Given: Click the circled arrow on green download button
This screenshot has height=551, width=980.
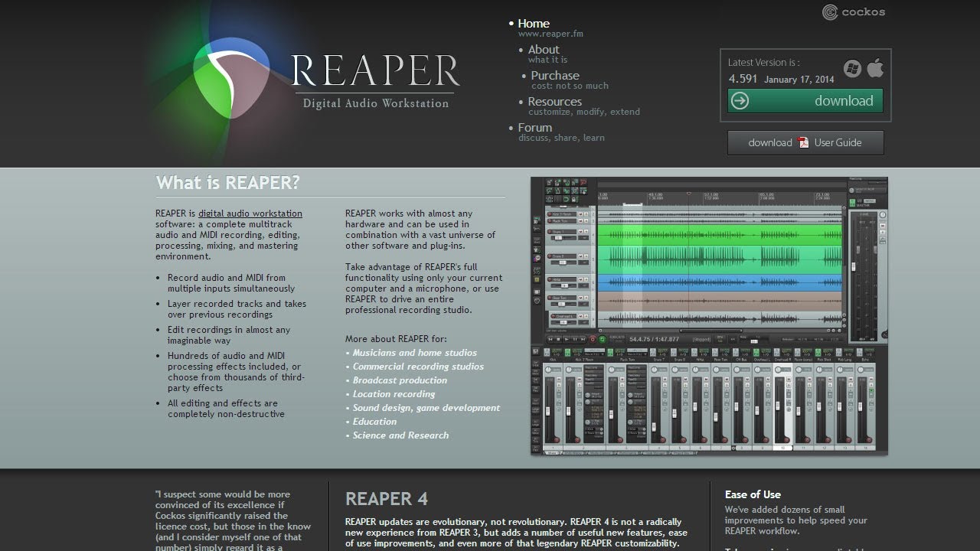Looking at the screenshot, I should (740, 101).
